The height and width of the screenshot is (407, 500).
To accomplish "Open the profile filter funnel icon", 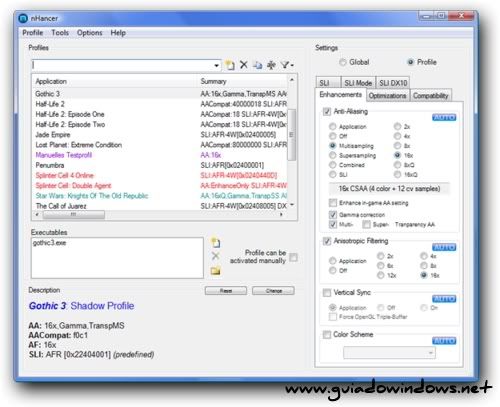I will point(285,65).
